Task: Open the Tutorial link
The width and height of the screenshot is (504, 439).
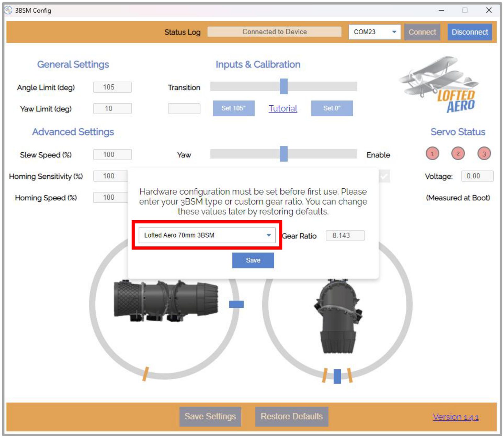Action: (283, 109)
